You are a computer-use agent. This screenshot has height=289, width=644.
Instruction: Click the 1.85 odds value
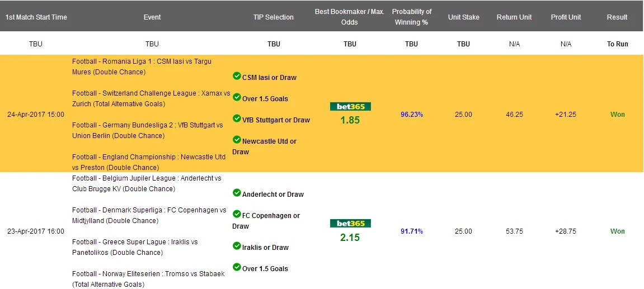tap(350, 120)
